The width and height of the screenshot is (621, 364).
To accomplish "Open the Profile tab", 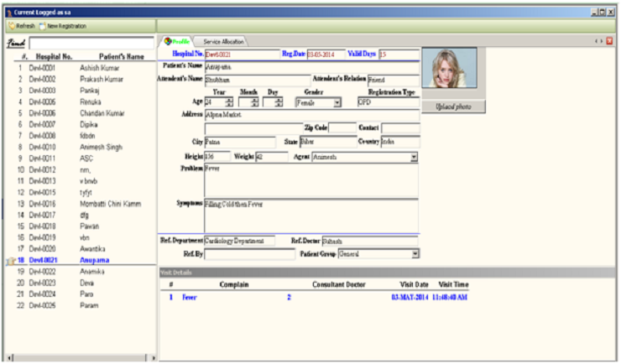I will [x=179, y=41].
